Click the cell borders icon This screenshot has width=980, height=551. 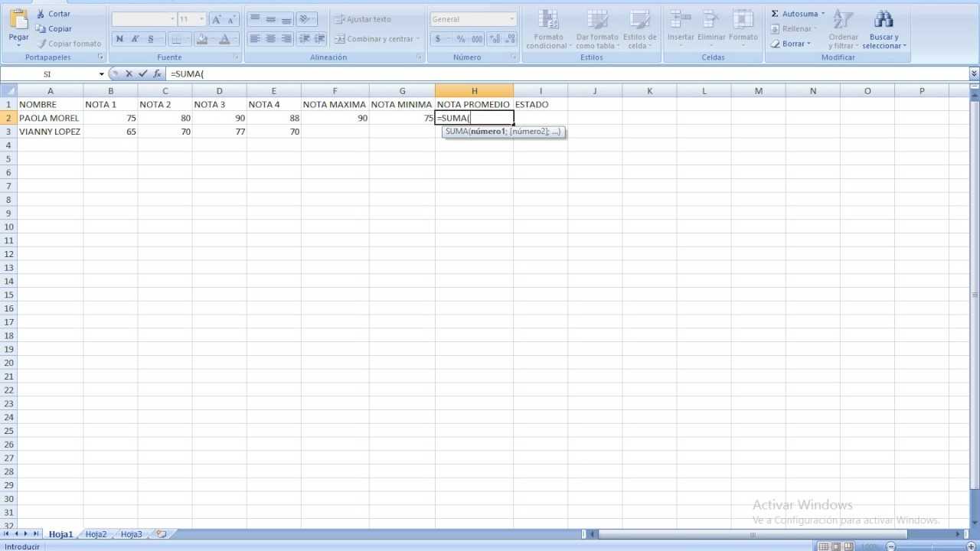[176, 39]
